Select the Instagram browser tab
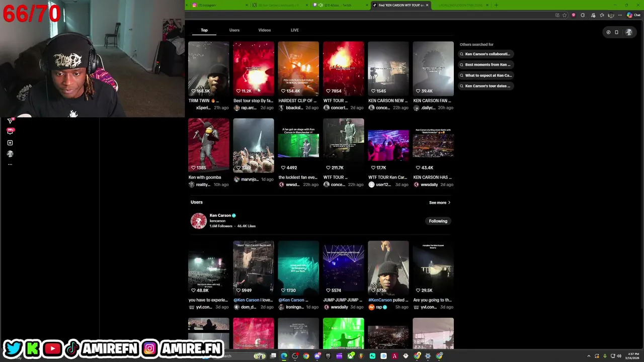The image size is (644, 362). tap(219, 5)
